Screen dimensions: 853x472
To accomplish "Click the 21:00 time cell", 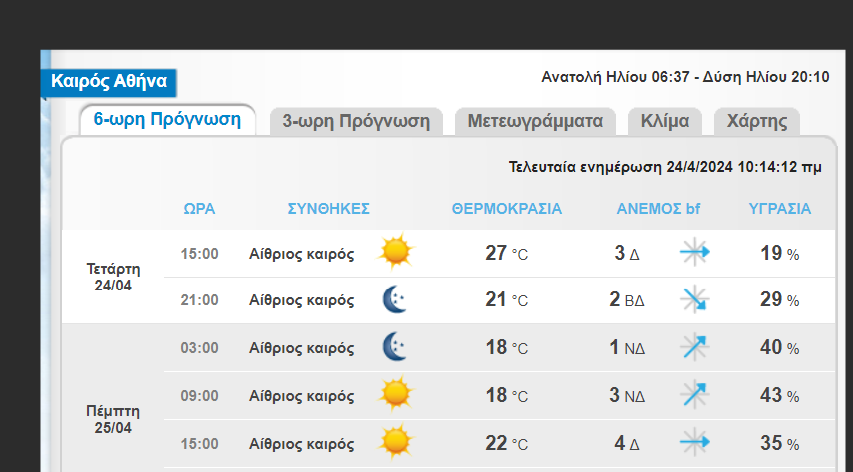I will [x=199, y=300].
